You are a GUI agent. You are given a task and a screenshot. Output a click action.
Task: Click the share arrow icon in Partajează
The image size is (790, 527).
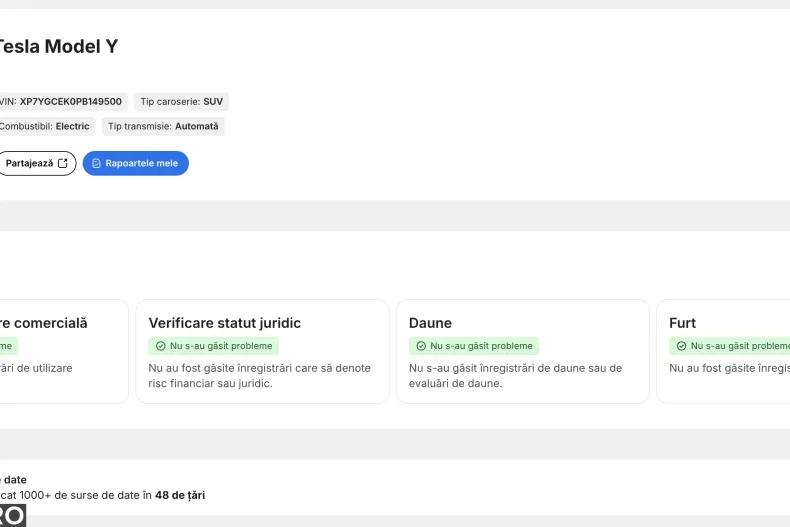point(63,163)
